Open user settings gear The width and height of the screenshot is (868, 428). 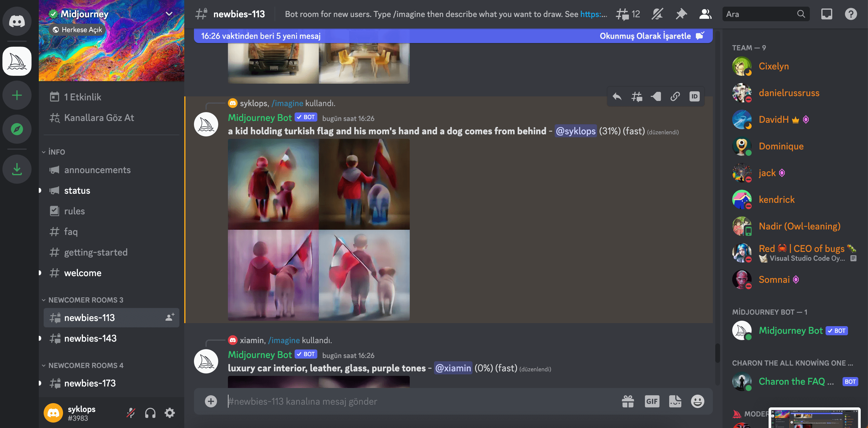(x=169, y=413)
